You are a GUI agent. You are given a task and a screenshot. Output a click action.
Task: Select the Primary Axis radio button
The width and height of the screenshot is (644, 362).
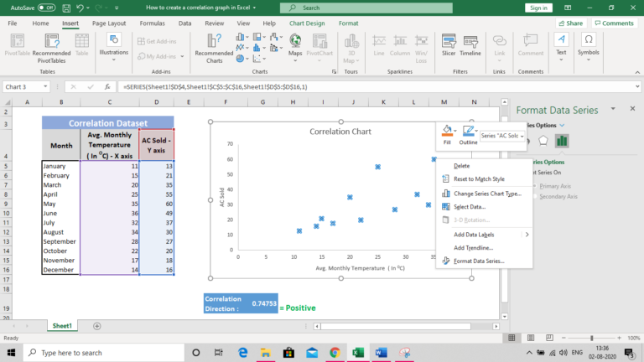point(535,186)
